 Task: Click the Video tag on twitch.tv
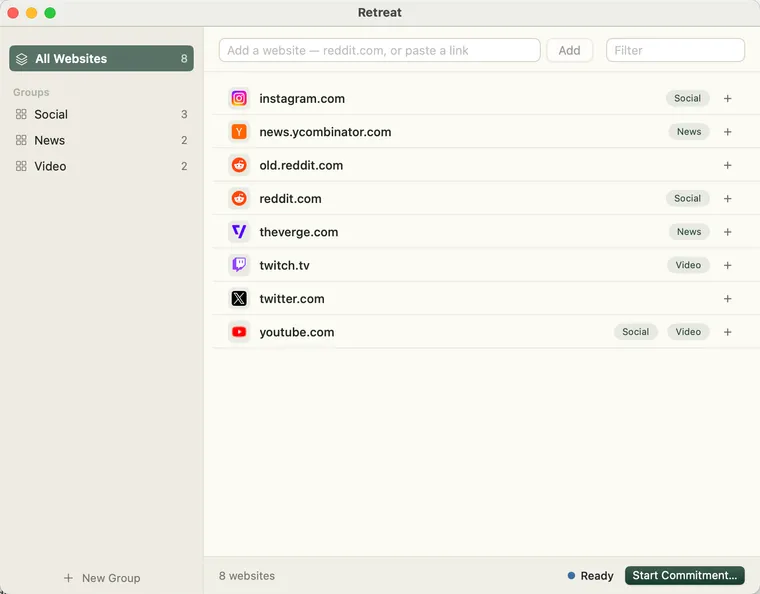coord(688,265)
